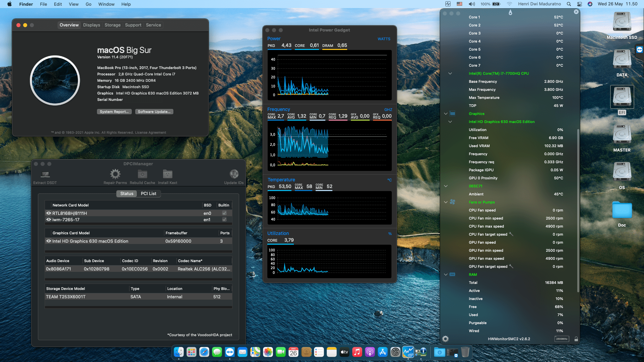644x362 pixels.
Task: Open Spotlight search in menu bar
Action: click(569, 4)
